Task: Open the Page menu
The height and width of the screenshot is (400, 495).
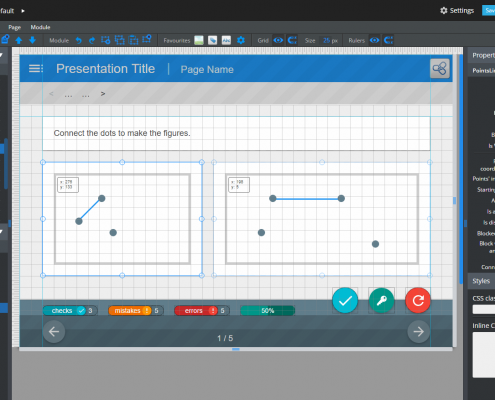Action: pos(15,27)
